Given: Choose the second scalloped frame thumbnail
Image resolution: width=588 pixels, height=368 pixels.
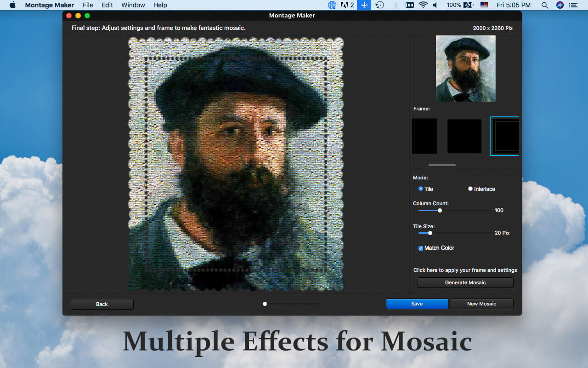Looking at the screenshot, I should coord(464,136).
